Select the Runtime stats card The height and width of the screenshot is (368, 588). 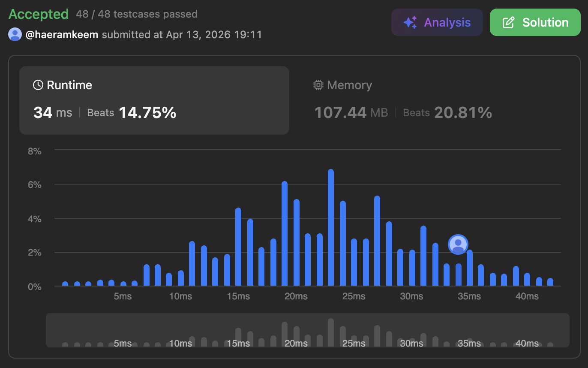tap(154, 100)
